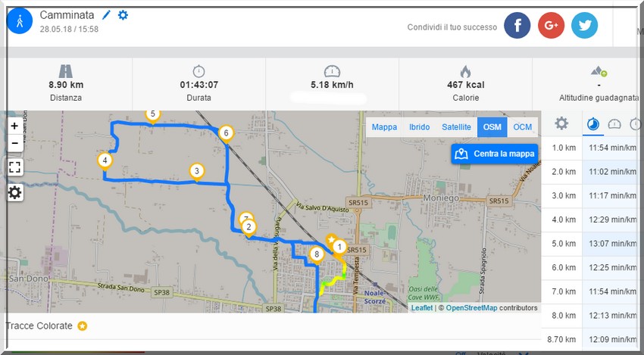Enter fullscreen map view
The height and width of the screenshot is (355, 644).
pos(14,167)
